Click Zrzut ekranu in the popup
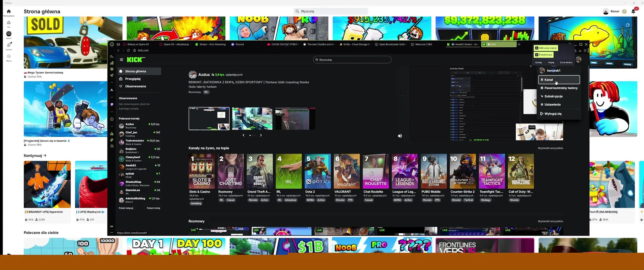Viewport: 644px width, 270px height. coord(566,62)
